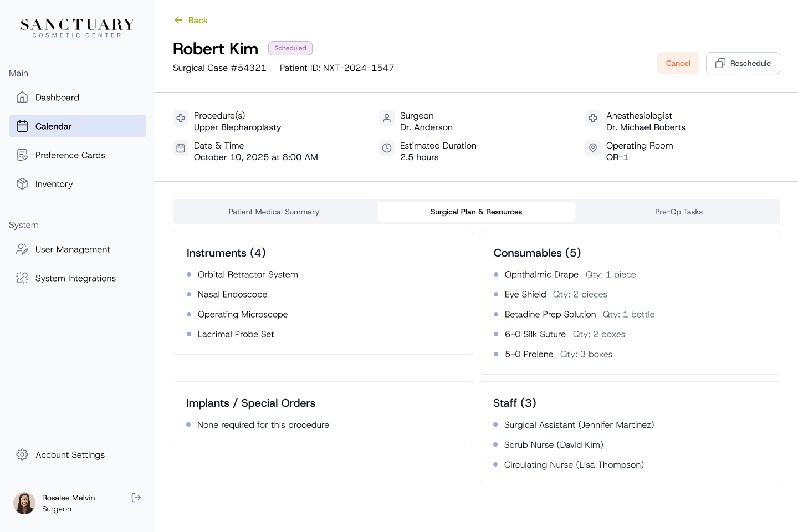Open the Pre-Op Tasks tab
798x532 pixels.
click(679, 212)
